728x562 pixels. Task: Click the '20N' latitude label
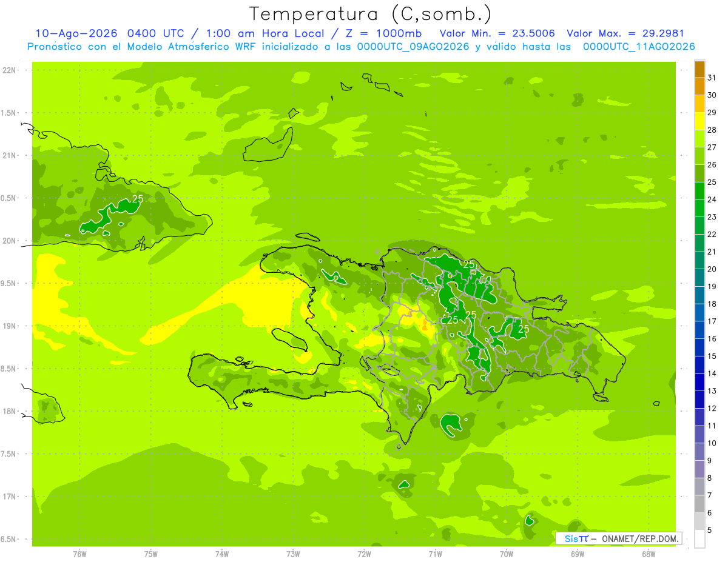(x=10, y=241)
